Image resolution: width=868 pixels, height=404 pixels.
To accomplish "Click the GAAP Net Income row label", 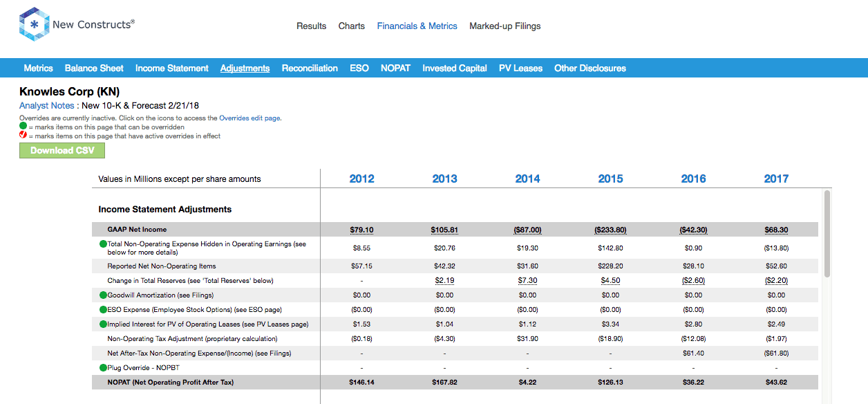I will (137, 230).
